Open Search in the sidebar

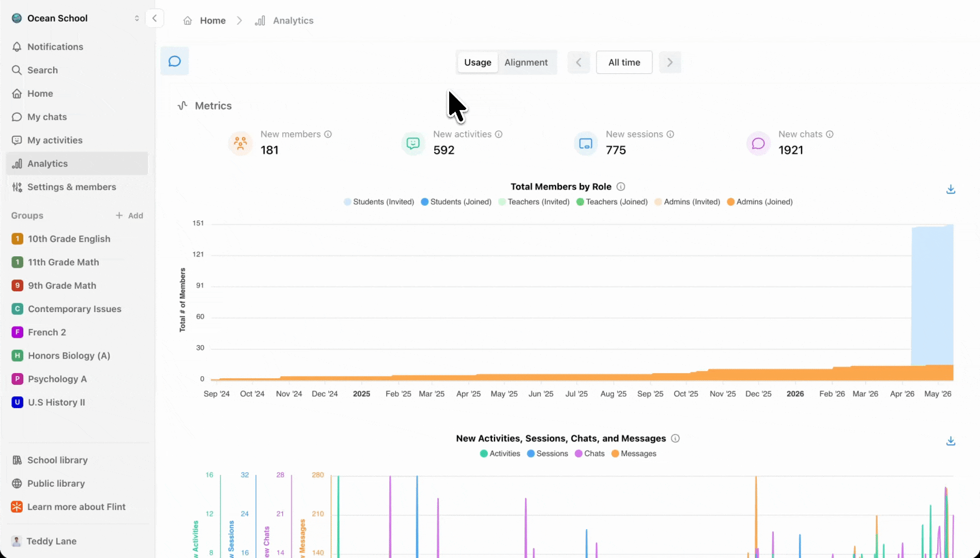point(77,70)
